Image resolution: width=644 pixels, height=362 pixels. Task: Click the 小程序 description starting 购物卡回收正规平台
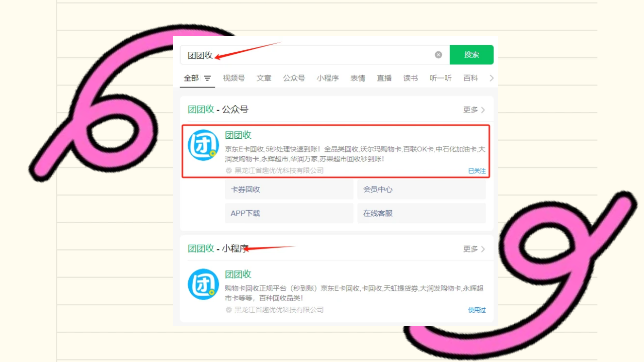354,293
